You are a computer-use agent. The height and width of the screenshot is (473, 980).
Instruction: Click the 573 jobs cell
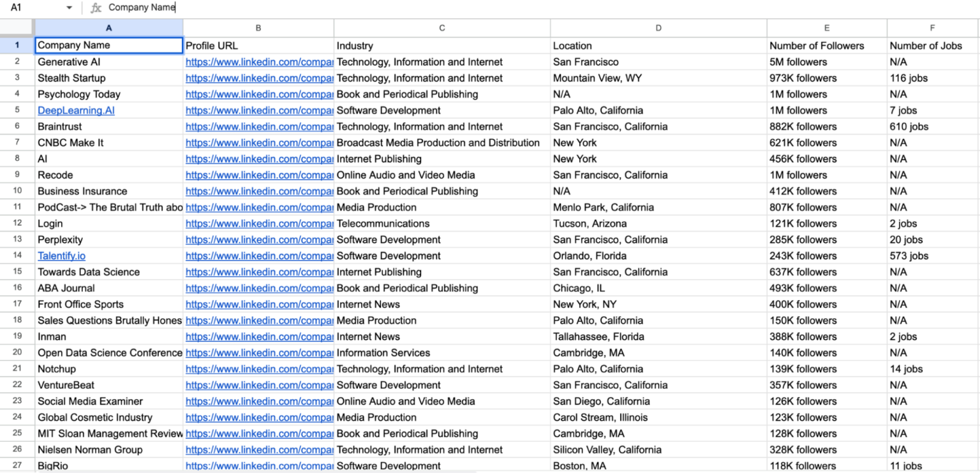pyautogui.click(x=933, y=256)
